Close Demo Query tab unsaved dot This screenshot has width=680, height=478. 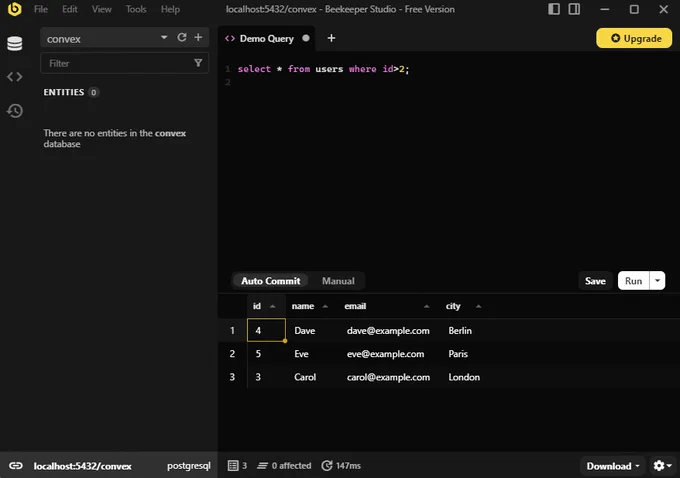pos(306,38)
